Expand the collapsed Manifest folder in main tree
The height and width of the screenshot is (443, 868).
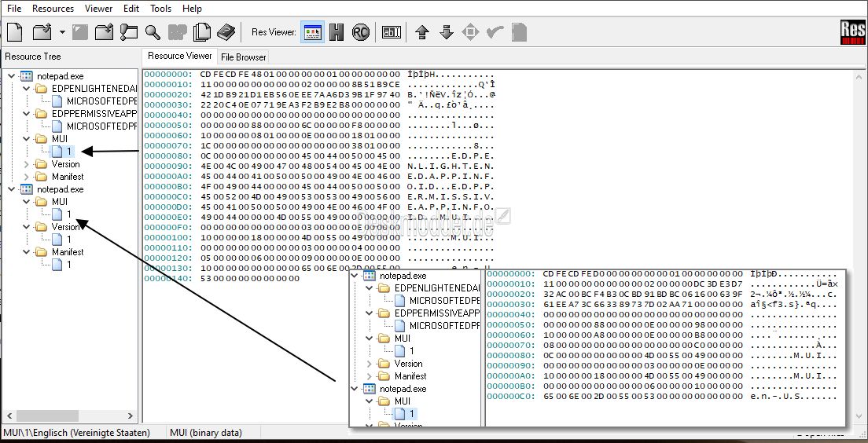(x=27, y=177)
